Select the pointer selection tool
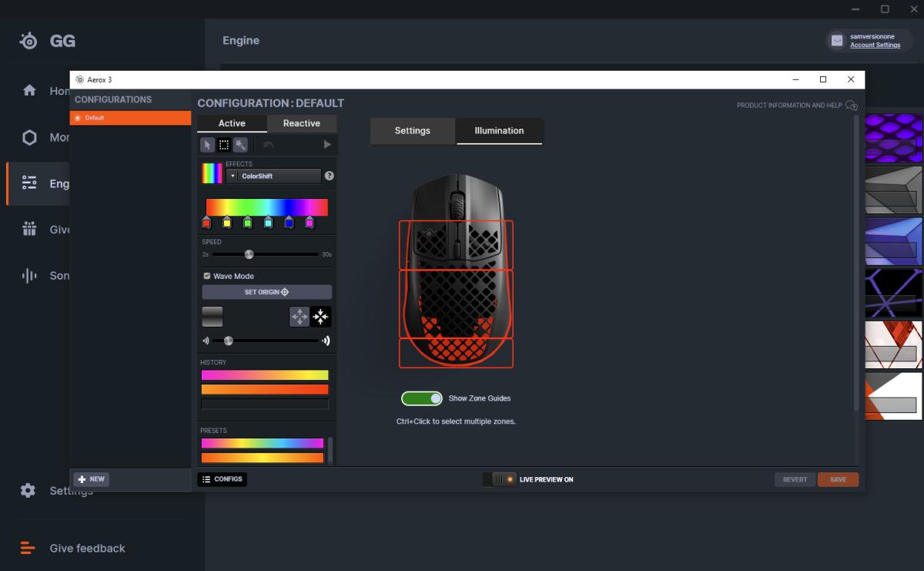Image resolution: width=924 pixels, height=571 pixels. [x=207, y=145]
